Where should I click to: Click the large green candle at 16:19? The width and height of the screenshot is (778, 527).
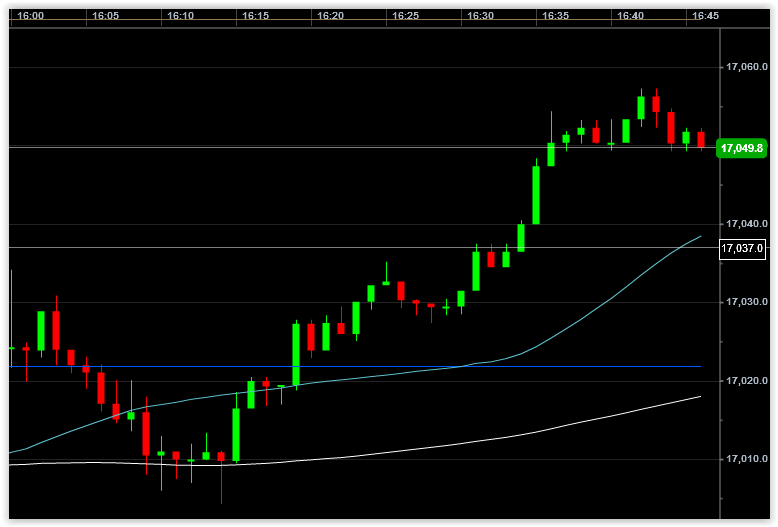(296, 354)
